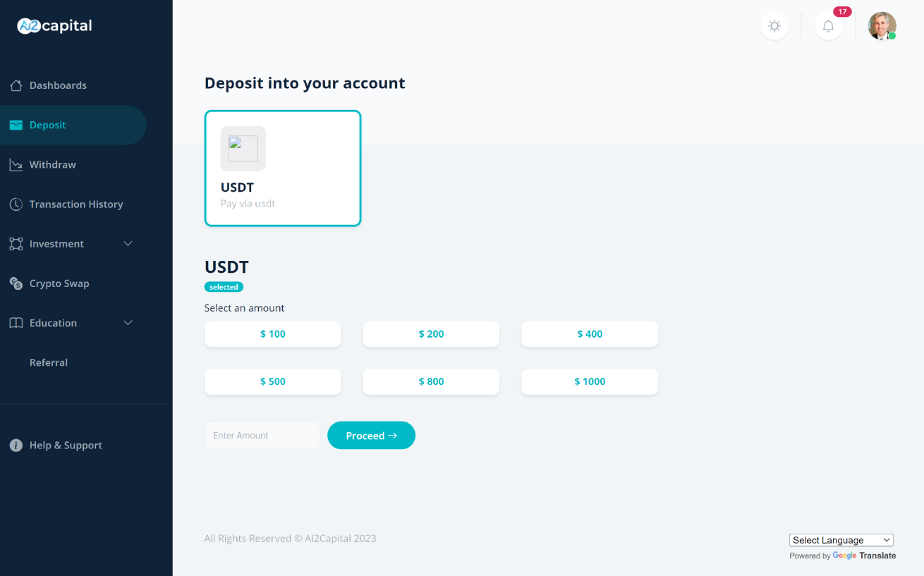This screenshot has width=924, height=576.
Task: Expand the Education submenu chevron
Action: tap(128, 323)
